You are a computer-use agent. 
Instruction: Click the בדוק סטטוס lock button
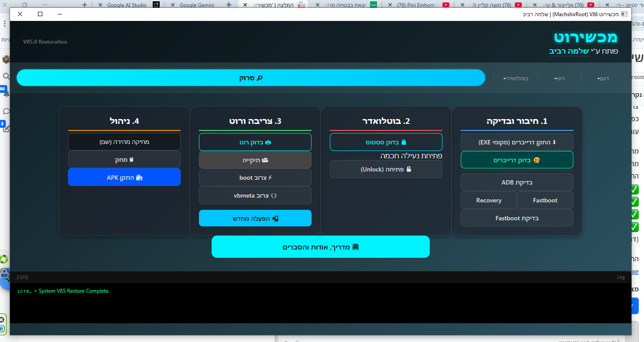pyautogui.click(x=386, y=142)
